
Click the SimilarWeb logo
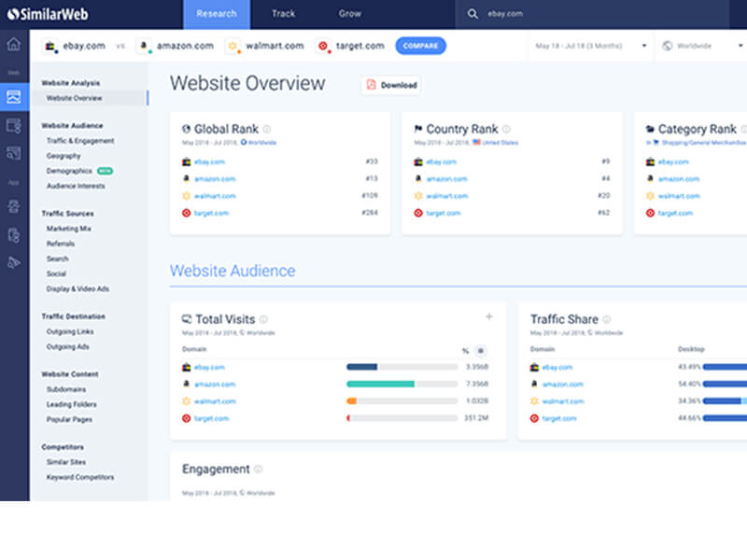(48, 14)
